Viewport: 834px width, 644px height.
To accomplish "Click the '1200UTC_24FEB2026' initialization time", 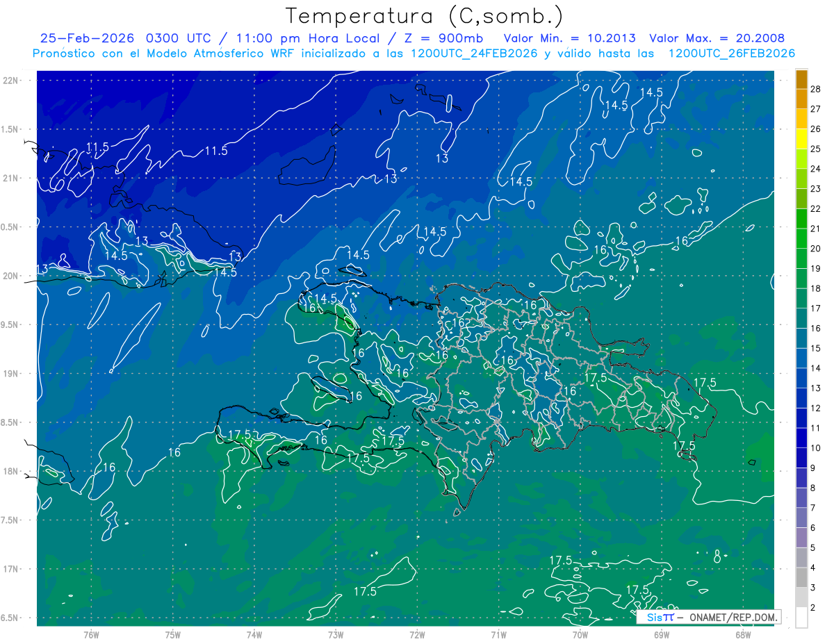I will [x=474, y=53].
